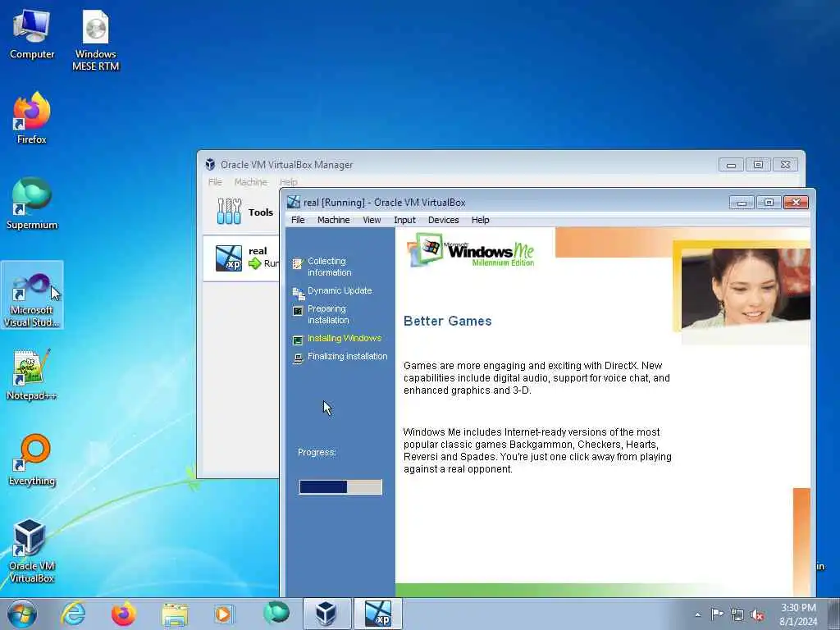
Task: Click the Tools icon in VirtualBox Manager
Action: [230, 212]
